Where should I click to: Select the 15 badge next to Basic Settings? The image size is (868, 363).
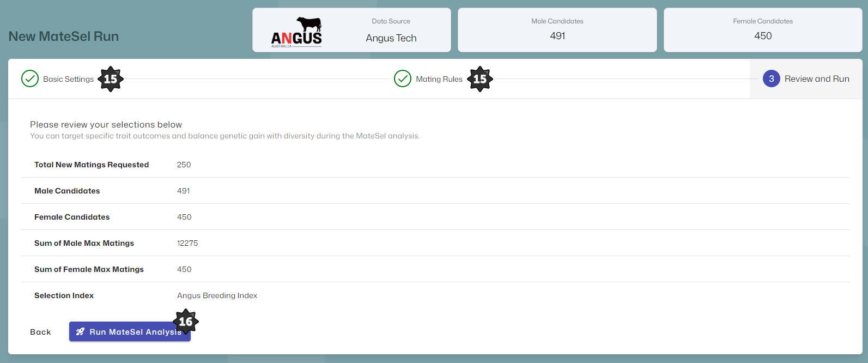111,79
